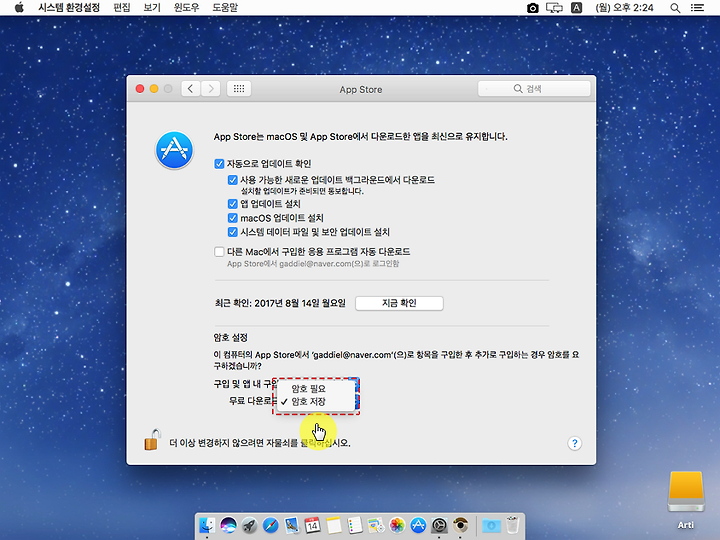Open Notes from the Dock
The image size is (720, 540).
[x=334, y=525]
